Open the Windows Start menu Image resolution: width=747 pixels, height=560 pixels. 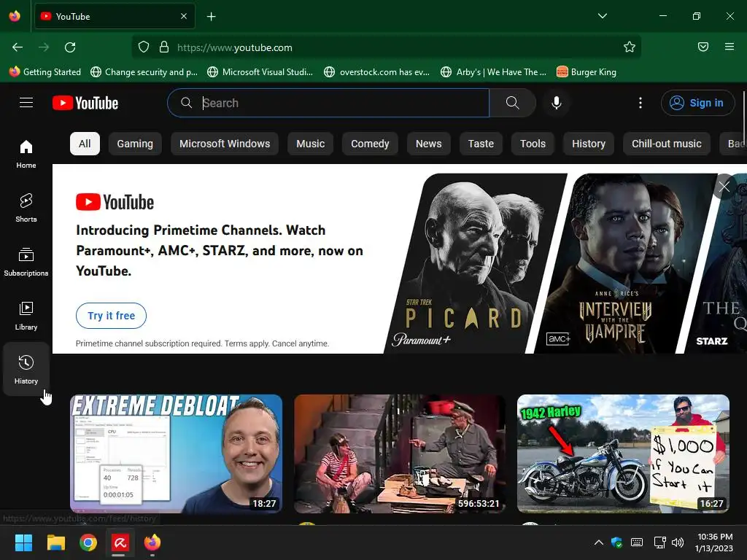click(x=23, y=542)
